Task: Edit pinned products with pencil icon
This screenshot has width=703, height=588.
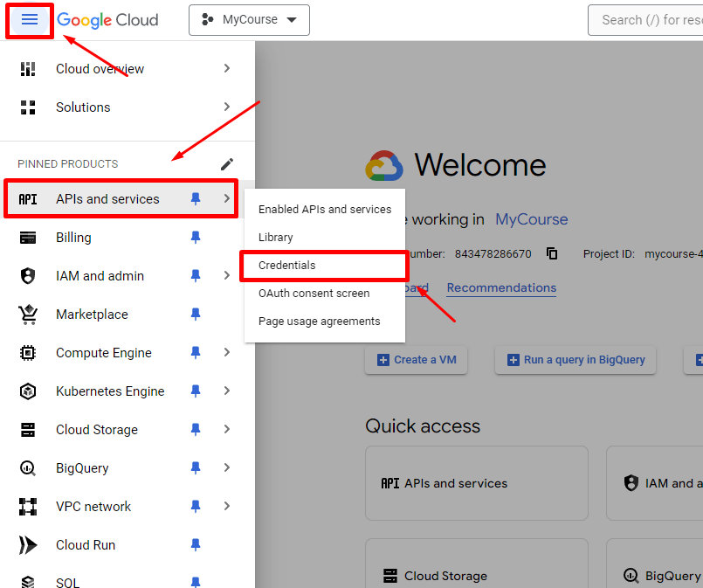Action: click(x=227, y=164)
